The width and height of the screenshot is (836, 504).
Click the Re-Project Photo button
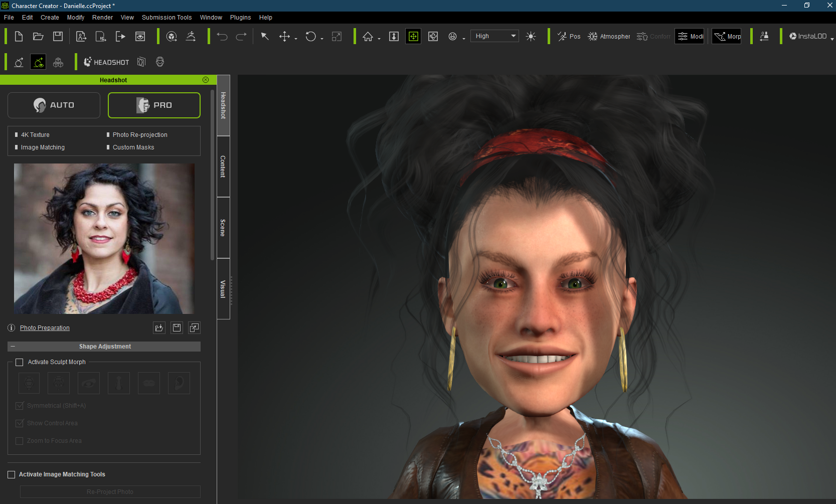click(x=110, y=492)
